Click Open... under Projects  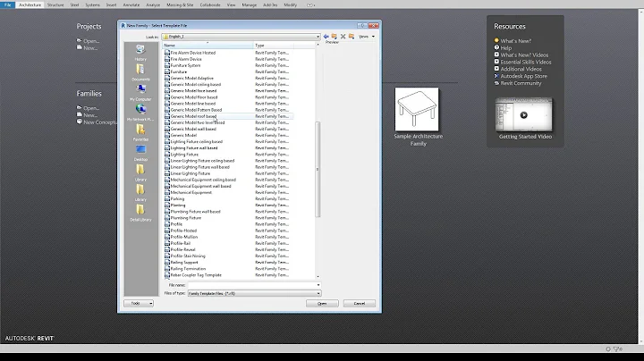tap(91, 40)
